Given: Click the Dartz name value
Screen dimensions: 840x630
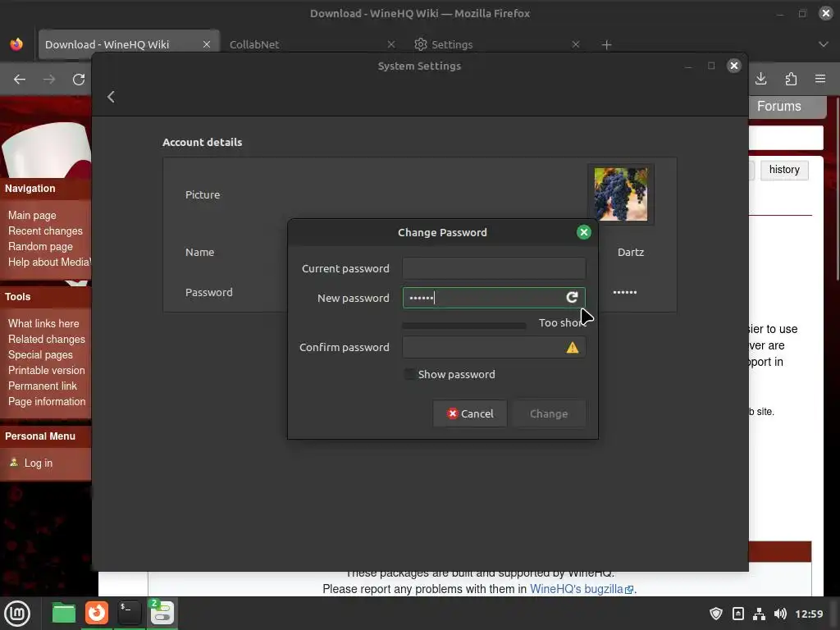Looking at the screenshot, I should (x=631, y=253).
